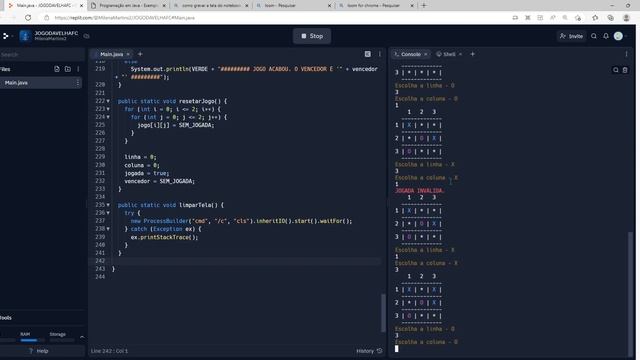The width and height of the screenshot is (640, 360).
Task: Close the Shell tab
Action: [460, 54]
